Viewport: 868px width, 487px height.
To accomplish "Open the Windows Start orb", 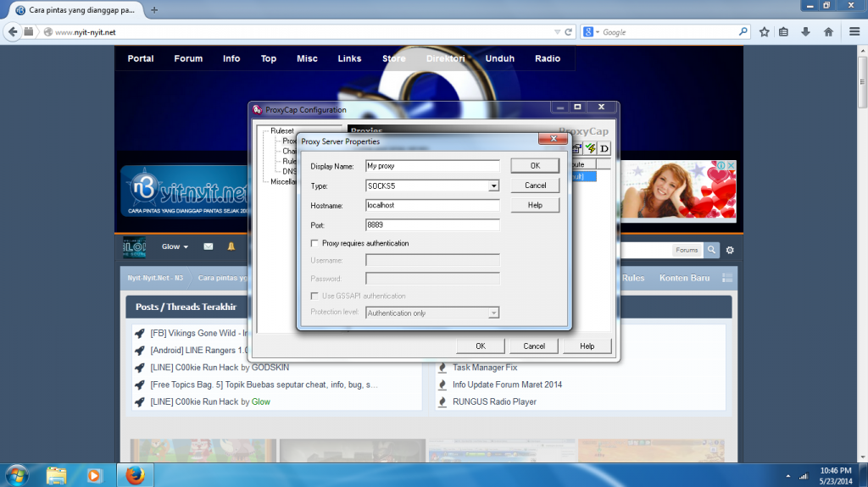I will [17, 475].
